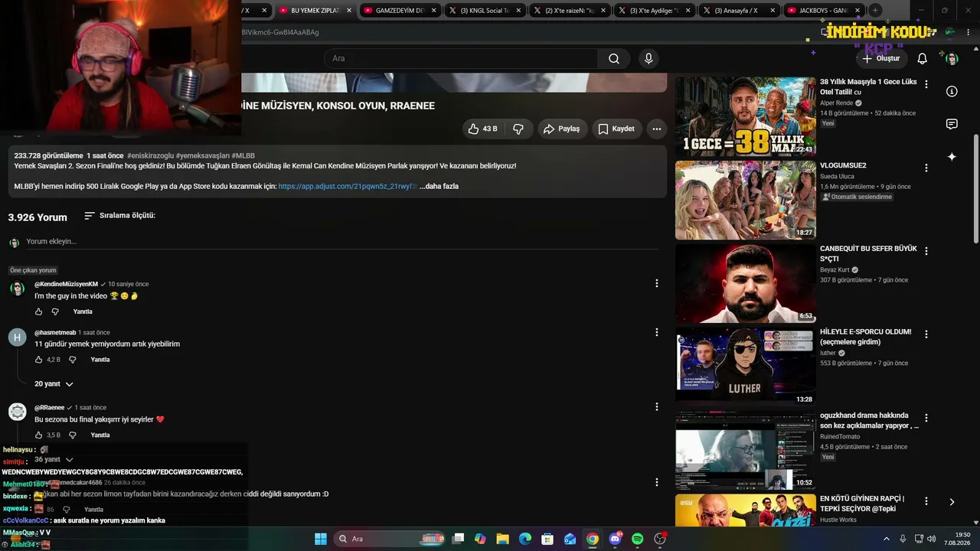
Task: Expand the description with ...daha fazla
Action: tap(439, 186)
